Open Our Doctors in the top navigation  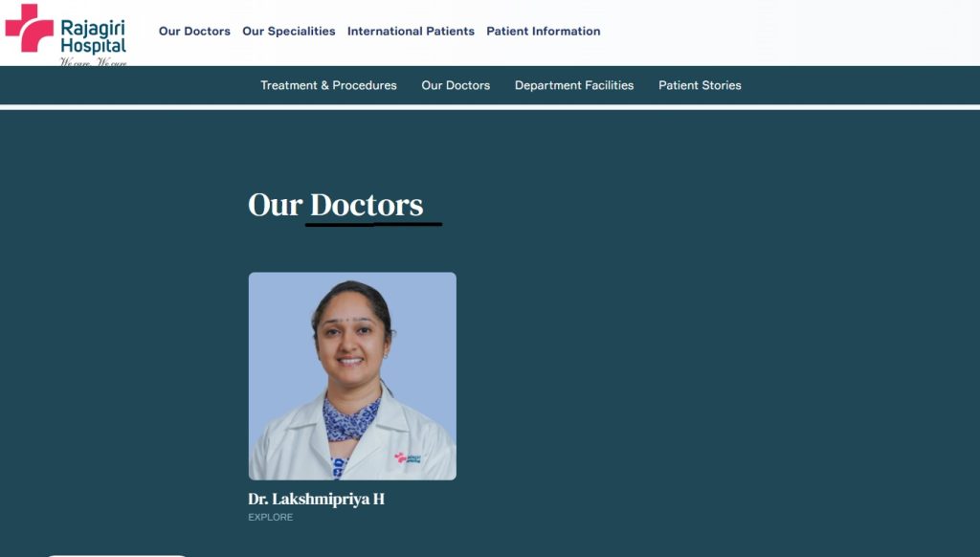pos(194,32)
